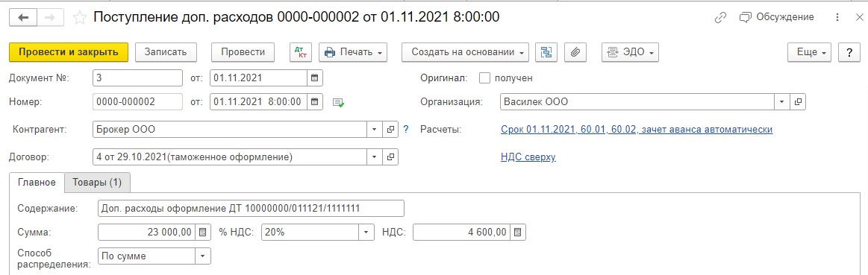
Task: Open related documents structure icon
Action: 546,52
